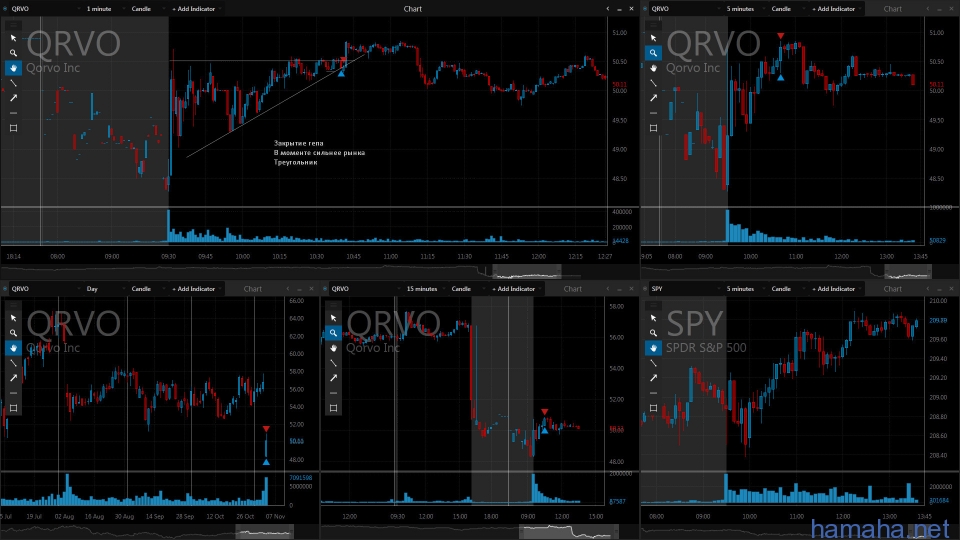
Task: Switch to the hand pan tool in the QRVO 15 minutes chart
Action: coord(334,348)
